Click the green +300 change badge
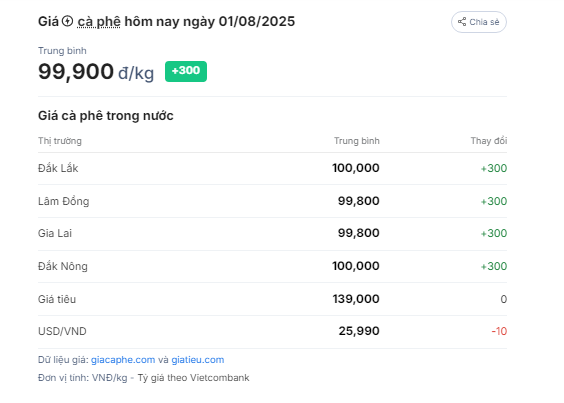Image resolution: width=564 pixels, height=403 pixels. pos(186,71)
